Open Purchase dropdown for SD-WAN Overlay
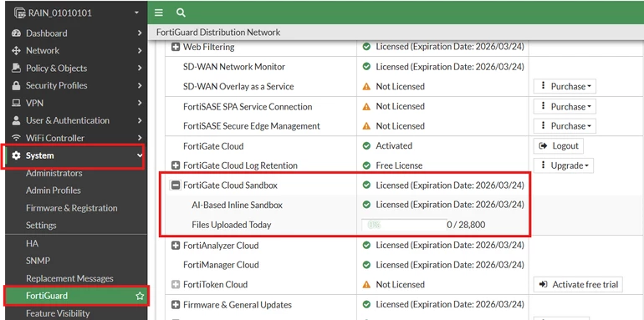Viewport: 644px width, 320px height. tap(565, 87)
